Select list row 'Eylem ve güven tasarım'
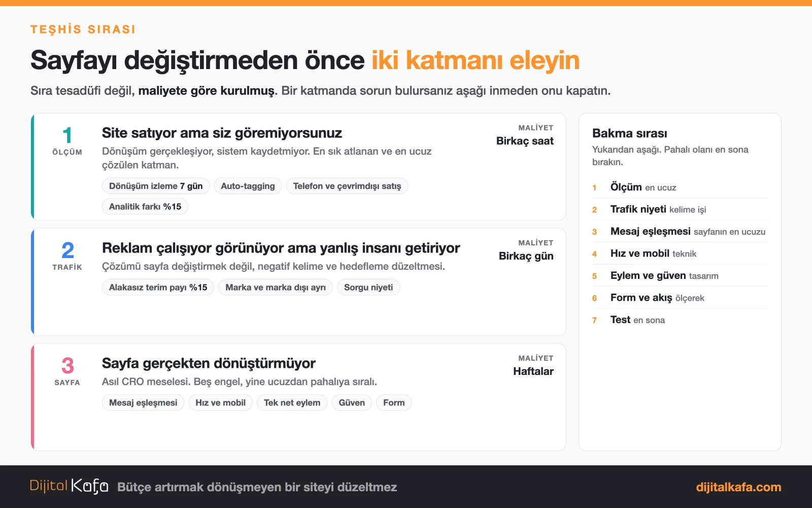This screenshot has width=812, height=508. (680, 275)
